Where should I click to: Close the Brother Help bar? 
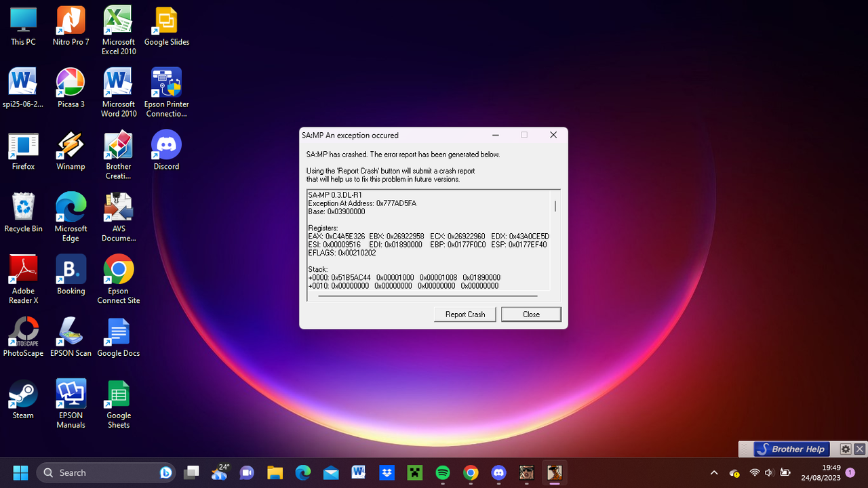(x=860, y=449)
